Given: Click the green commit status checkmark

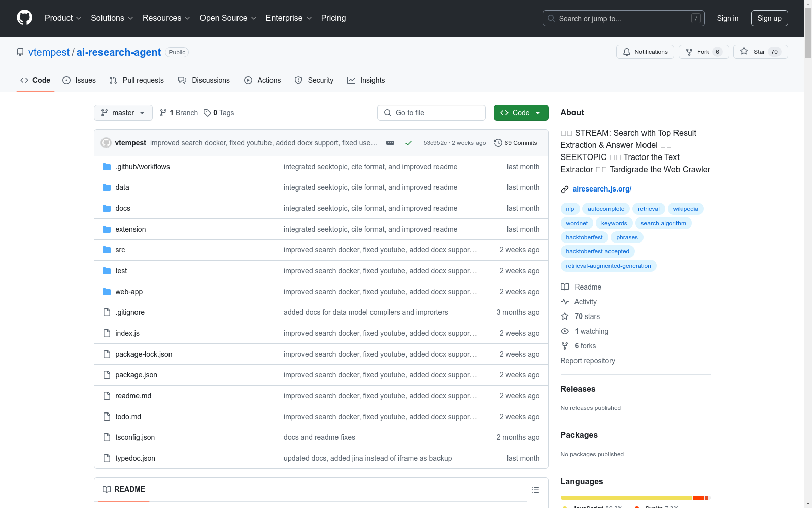Looking at the screenshot, I should pyautogui.click(x=409, y=143).
